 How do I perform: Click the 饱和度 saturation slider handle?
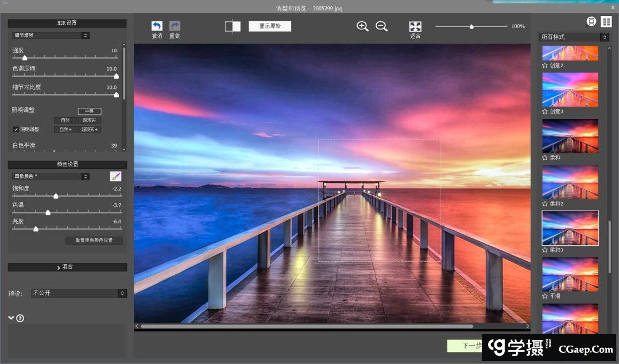(x=56, y=196)
